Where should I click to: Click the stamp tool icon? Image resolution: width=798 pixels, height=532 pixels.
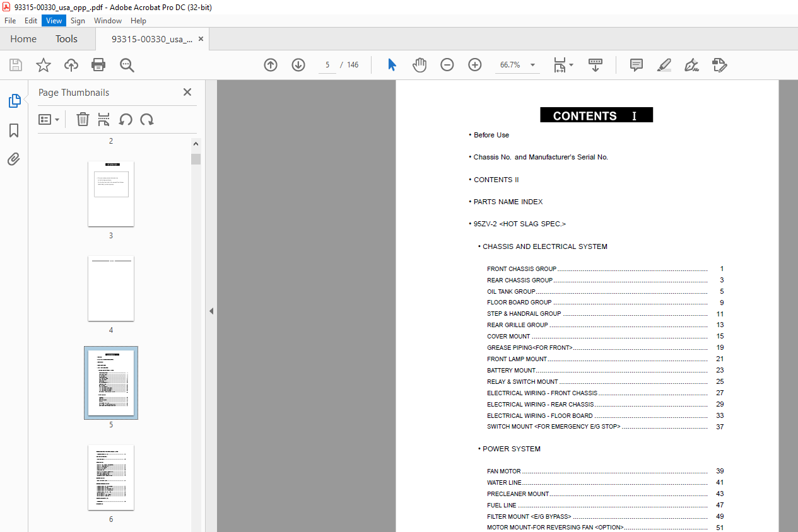pos(720,65)
